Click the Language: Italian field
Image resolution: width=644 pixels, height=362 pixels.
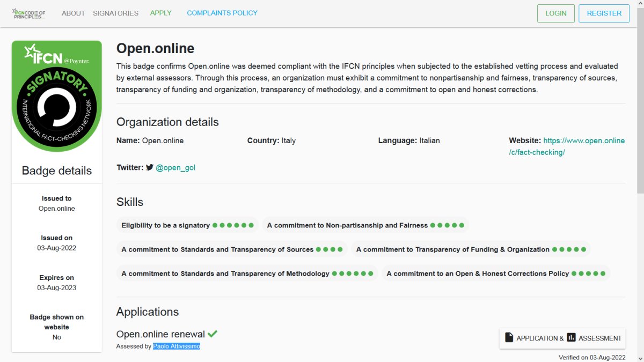[x=409, y=141]
